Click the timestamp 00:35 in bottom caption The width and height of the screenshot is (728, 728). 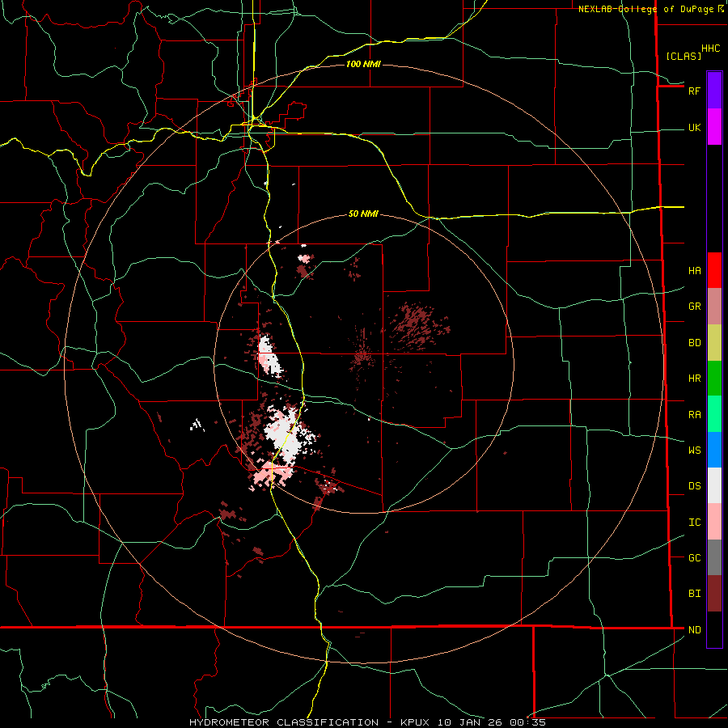point(527,722)
